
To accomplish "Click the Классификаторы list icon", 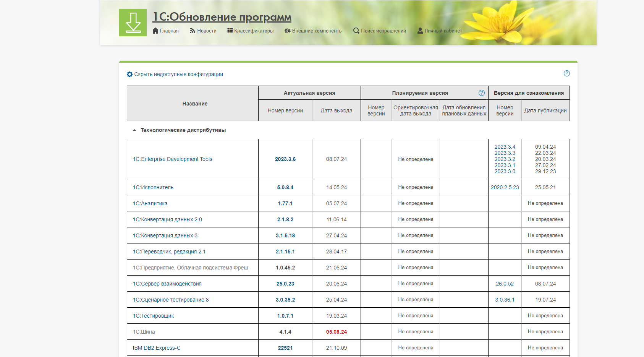I will click(x=230, y=31).
